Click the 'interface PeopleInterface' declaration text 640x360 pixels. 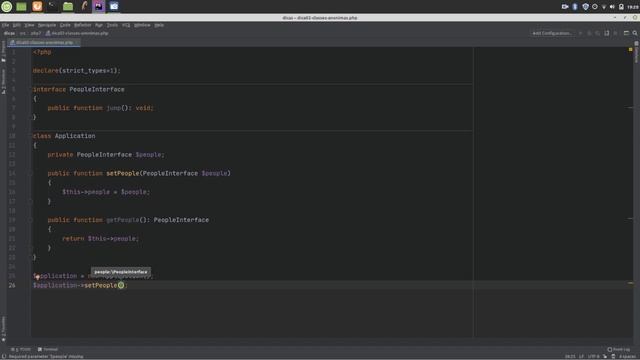(x=79, y=89)
